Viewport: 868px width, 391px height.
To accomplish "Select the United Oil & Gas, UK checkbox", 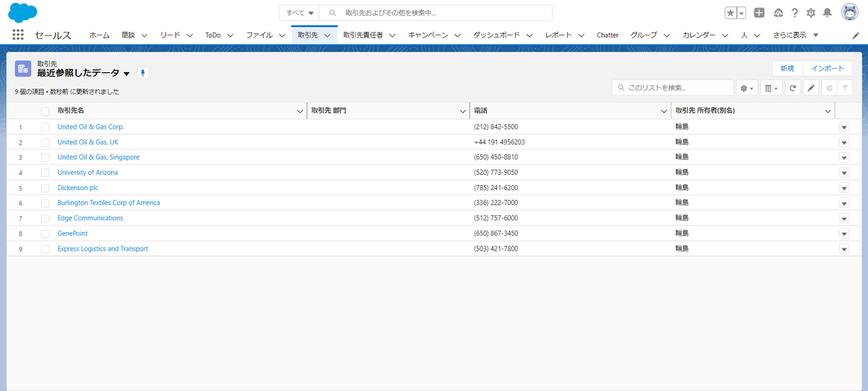I will coord(46,142).
